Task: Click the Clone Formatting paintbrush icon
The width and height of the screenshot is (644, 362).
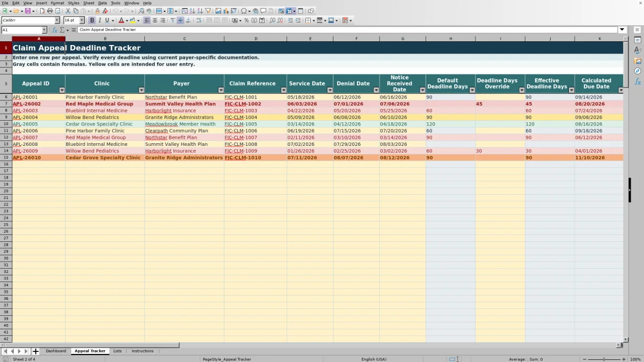Action: point(97,11)
